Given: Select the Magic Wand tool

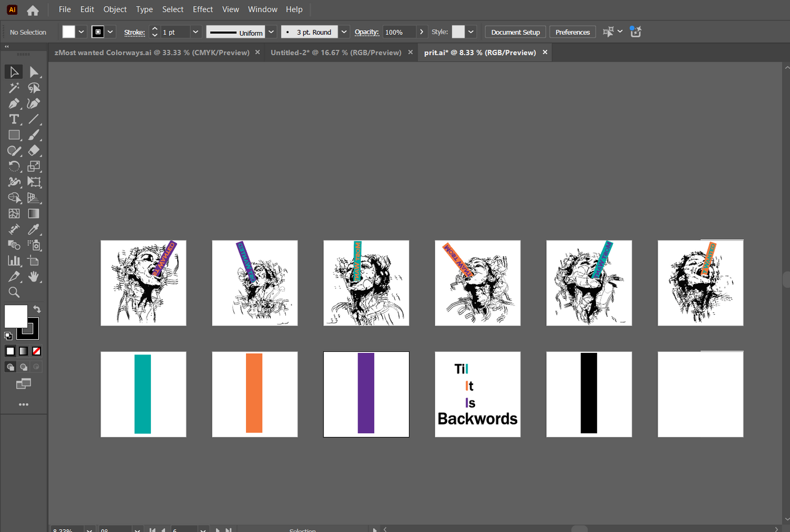Looking at the screenshot, I should click(x=14, y=88).
